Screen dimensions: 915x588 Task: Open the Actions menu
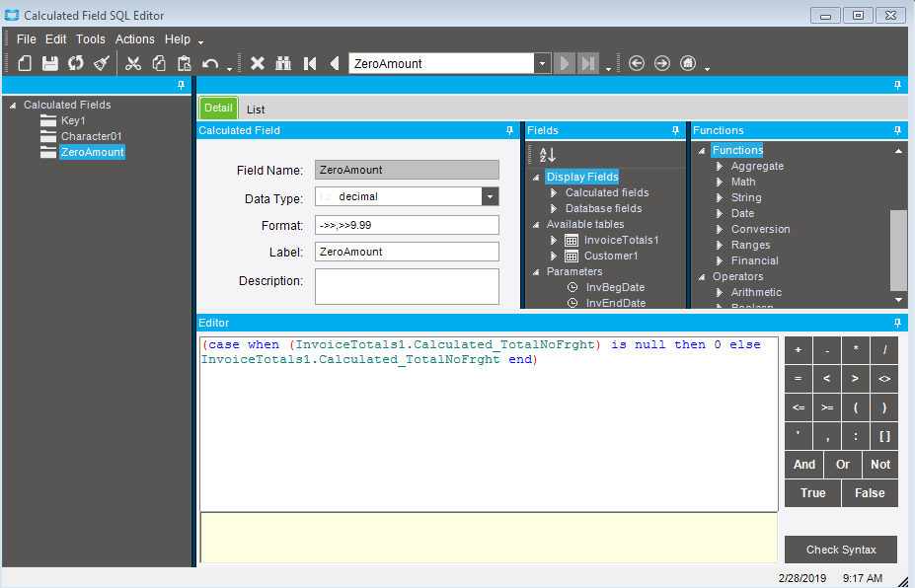(135, 39)
